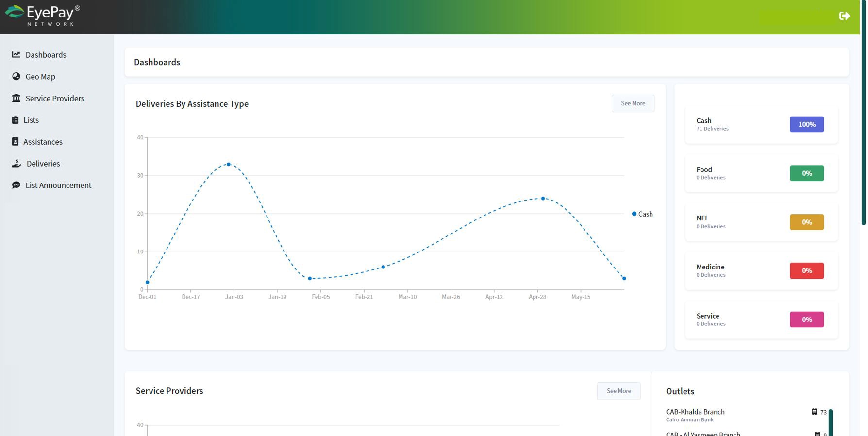Viewport: 868px width, 436px height.
Task: Click Deliveries By Assistance Type heading
Action: pyautogui.click(x=192, y=104)
